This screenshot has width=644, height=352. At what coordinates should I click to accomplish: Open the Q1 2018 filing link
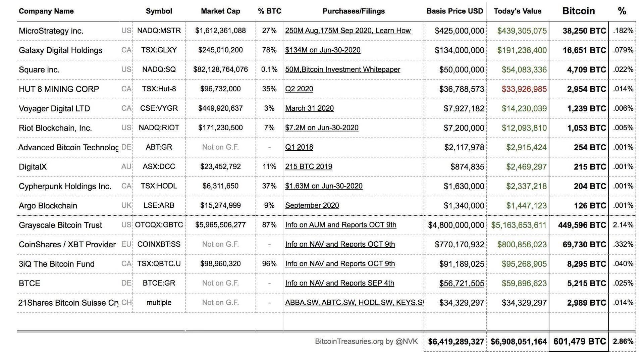299,147
